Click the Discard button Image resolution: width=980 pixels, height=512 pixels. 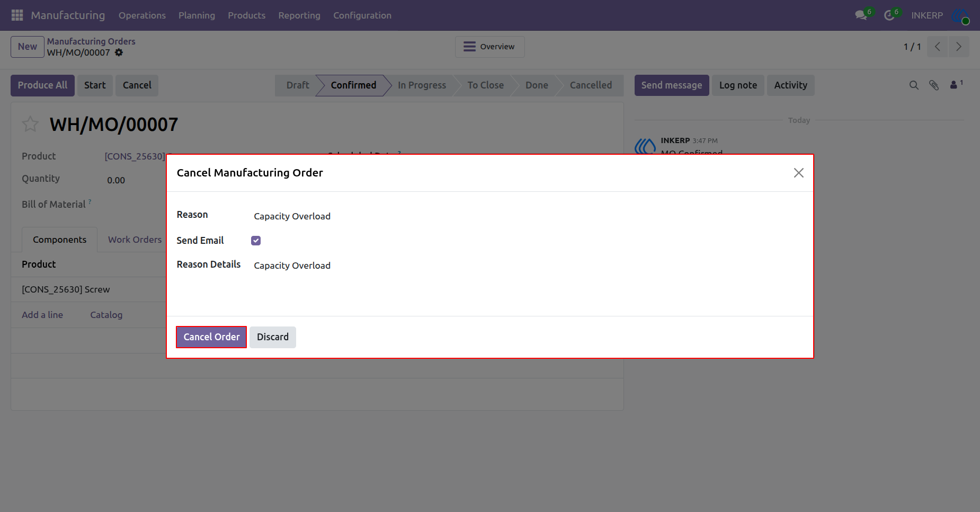click(273, 337)
